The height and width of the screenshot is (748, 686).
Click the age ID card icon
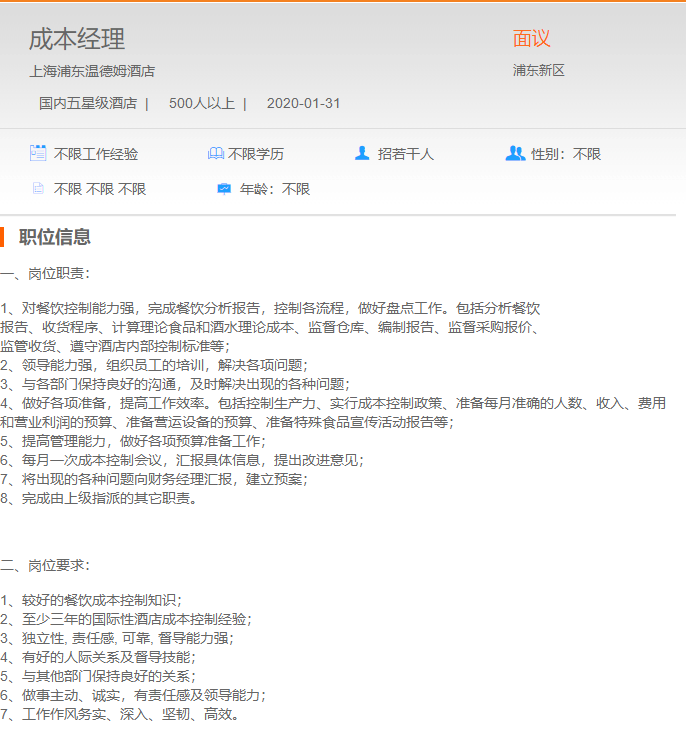[x=224, y=188]
